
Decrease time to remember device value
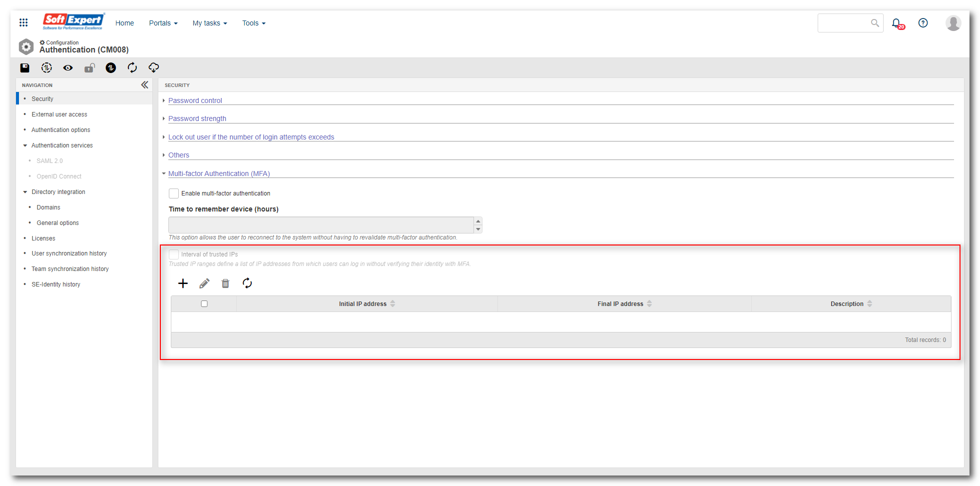click(478, 229)
